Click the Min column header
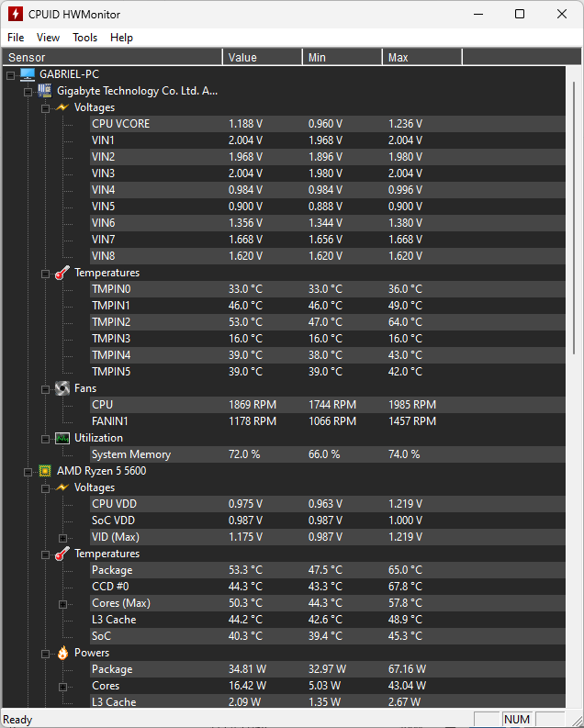This screenshot has height=728, width=584. pos(343,57)
